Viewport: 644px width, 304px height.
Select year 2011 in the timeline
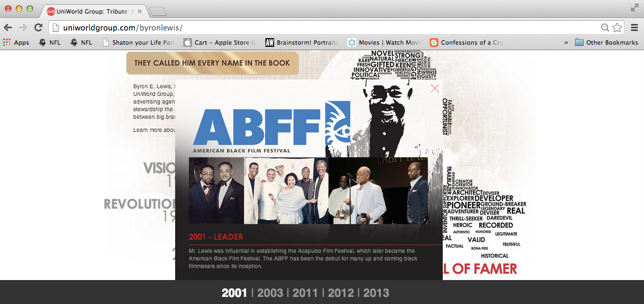tap(305, 293)
